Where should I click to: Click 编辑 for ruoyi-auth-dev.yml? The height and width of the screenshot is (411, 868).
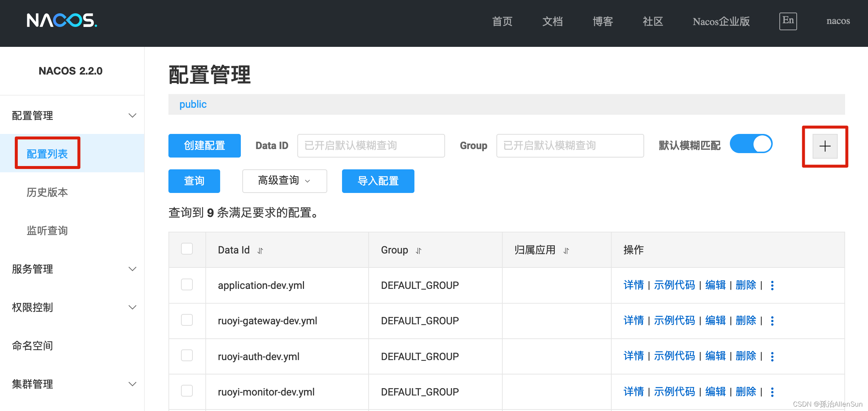click(715, 356)
